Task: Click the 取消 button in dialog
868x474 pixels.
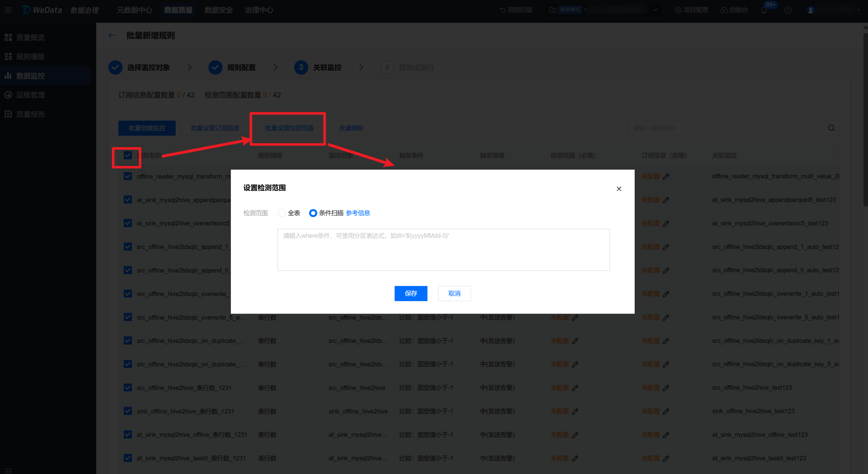Action: [x=454, y=293]
